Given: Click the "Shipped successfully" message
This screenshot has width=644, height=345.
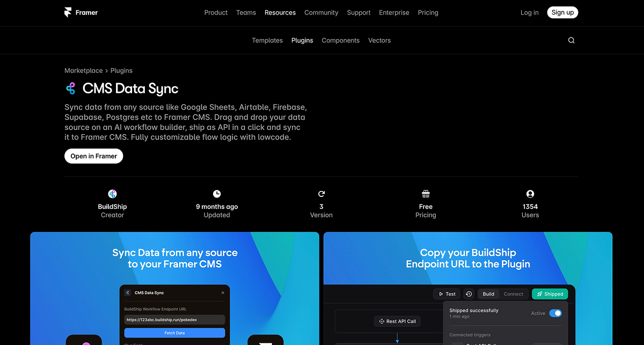Looking at the screenshot, I should (x=474, y=310).
